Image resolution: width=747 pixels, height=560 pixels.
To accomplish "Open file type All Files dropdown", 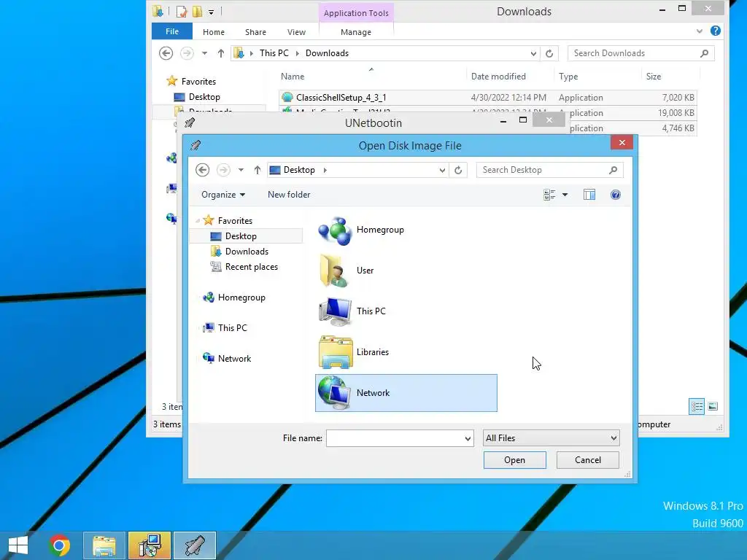I will pyautogui.click(x=551, y=438).
